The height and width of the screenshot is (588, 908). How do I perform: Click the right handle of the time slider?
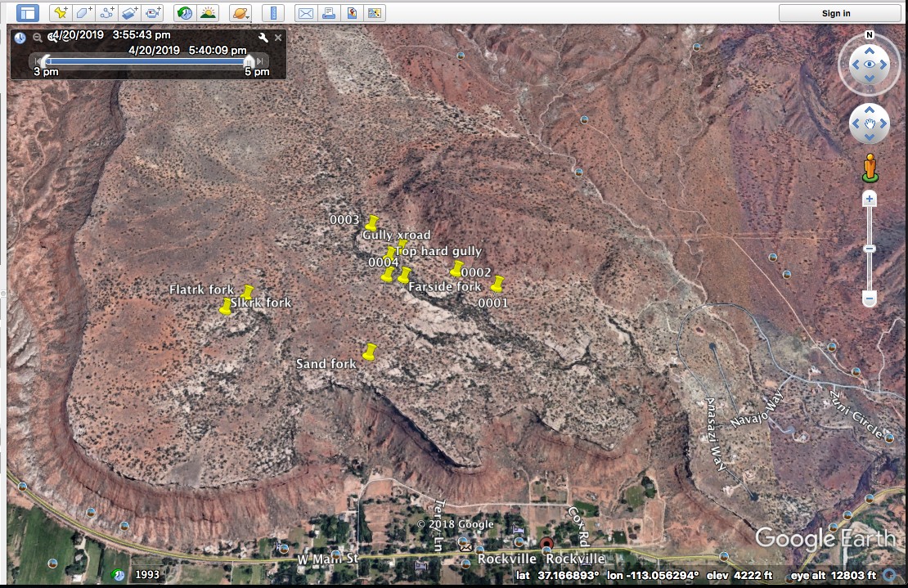point(249,61)
